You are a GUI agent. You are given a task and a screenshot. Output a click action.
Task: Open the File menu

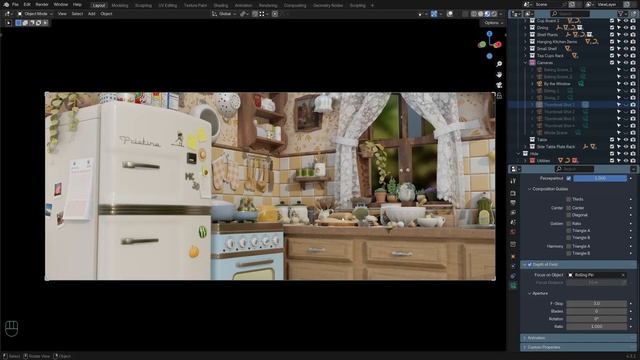(15, 4)
